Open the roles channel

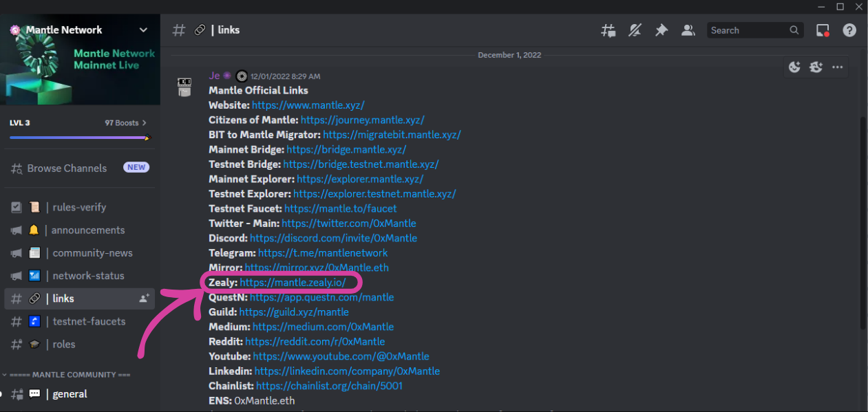tap(79, 344)
